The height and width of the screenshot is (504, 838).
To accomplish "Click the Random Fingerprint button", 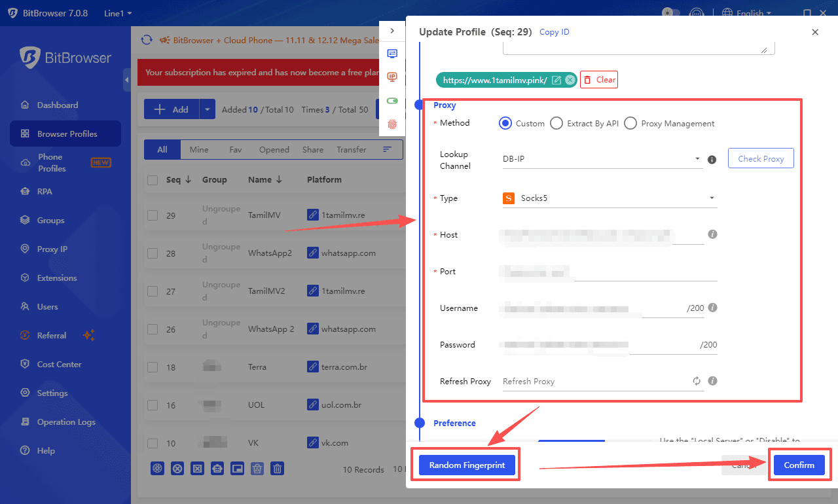I will tap(467, 465).
